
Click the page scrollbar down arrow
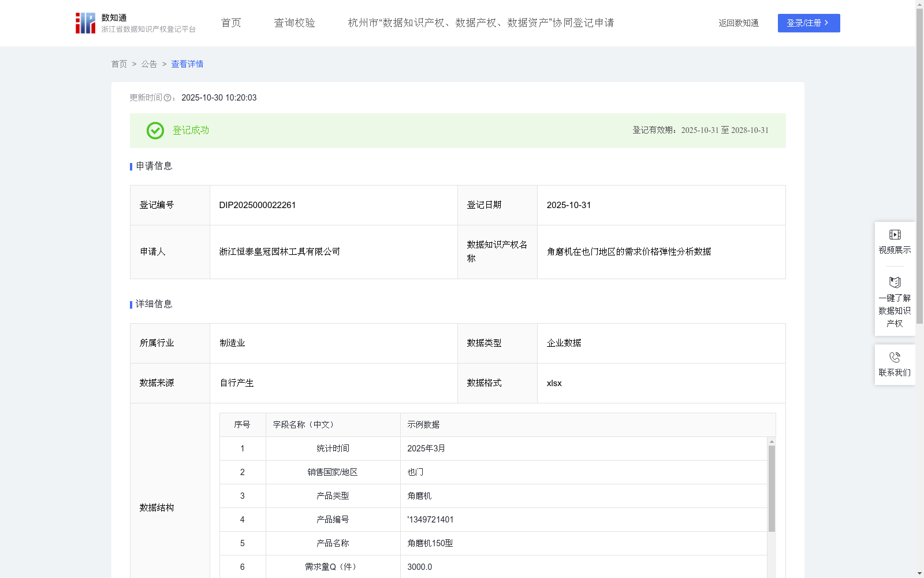[919, 574]
